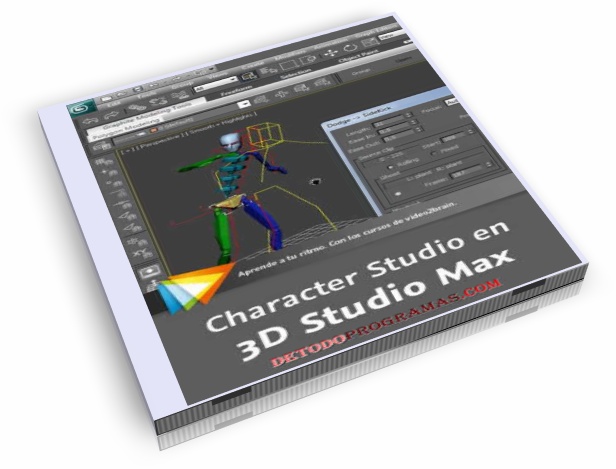Click the Start value field
Viewport: 616px width, 469px height.
pos(455,137)
